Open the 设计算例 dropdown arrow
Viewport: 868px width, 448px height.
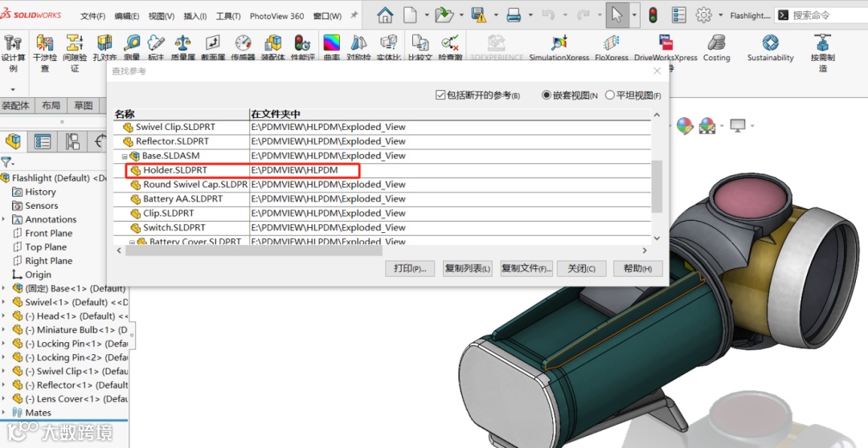(x=13, y=89)
